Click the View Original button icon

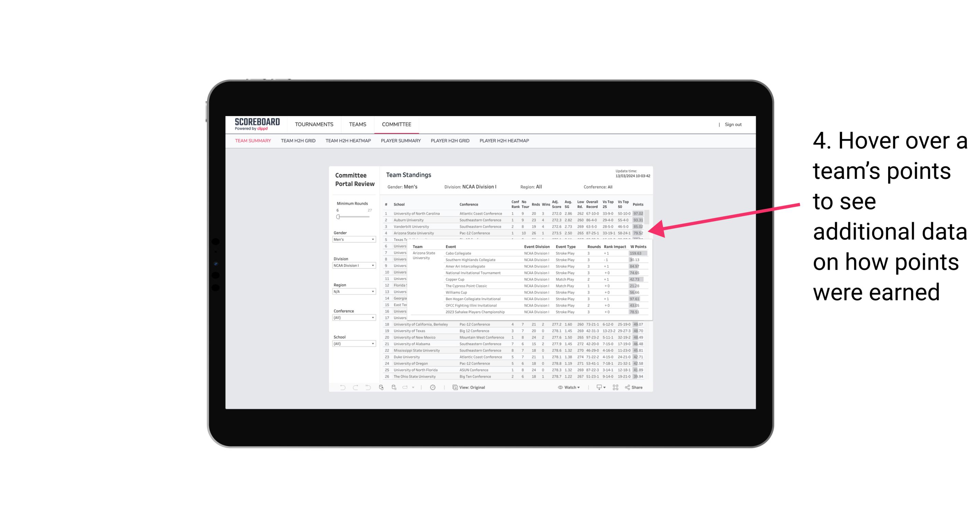click(455, 387)
